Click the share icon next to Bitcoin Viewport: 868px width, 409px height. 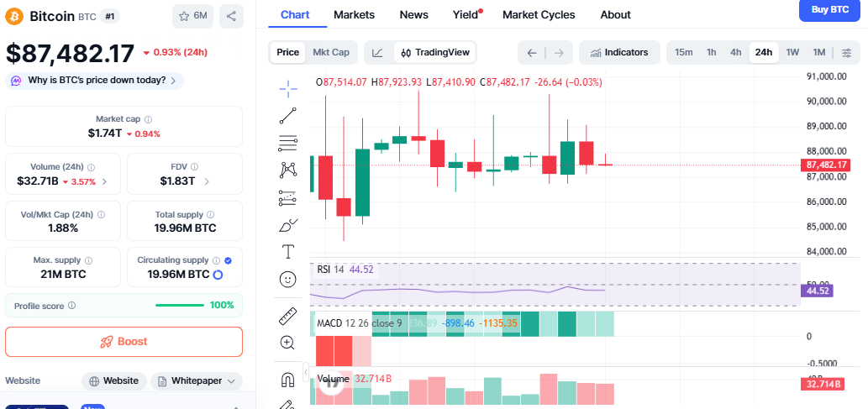pos(231,16)
